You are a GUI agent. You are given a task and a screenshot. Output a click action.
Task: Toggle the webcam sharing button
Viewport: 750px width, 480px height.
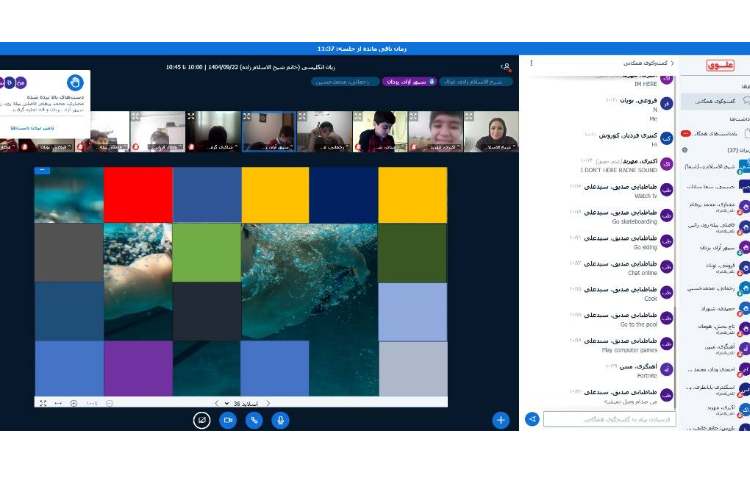[227, 420]
